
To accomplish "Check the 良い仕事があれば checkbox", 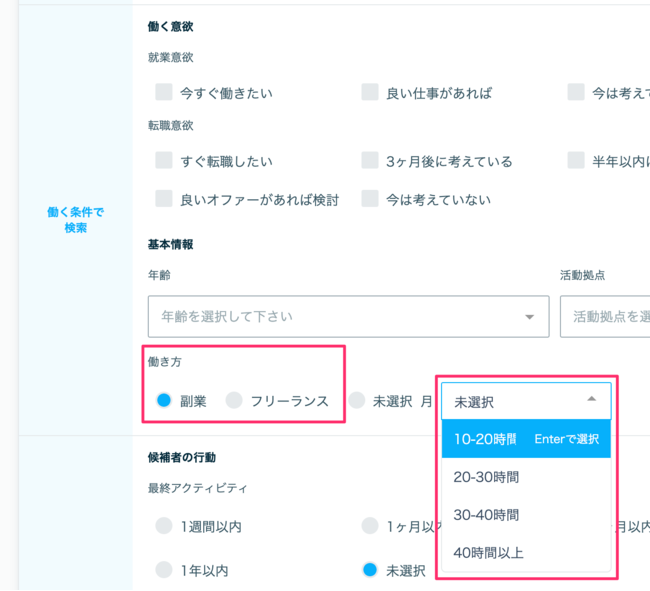I will pyautogui.click(x=370, y=93).
